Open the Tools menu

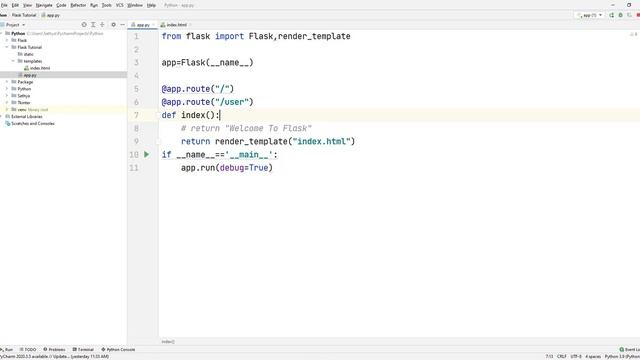[107, 5]
